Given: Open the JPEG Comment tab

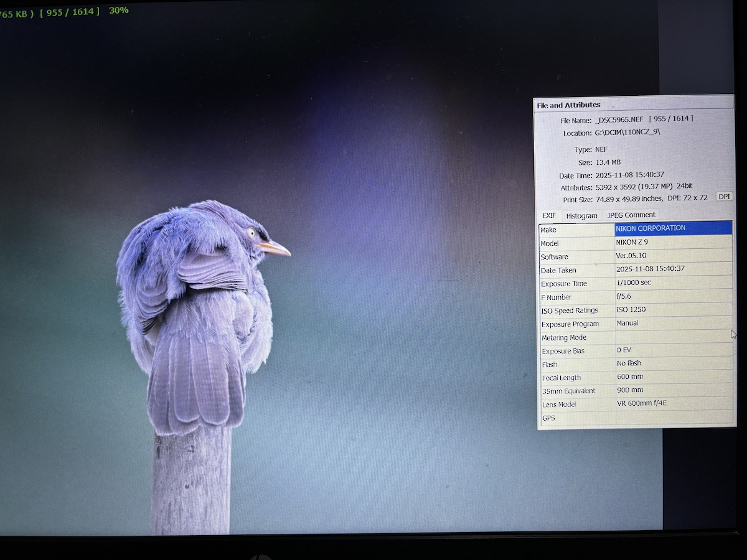Looking at the screenshot, I should (x=631, y=215).
